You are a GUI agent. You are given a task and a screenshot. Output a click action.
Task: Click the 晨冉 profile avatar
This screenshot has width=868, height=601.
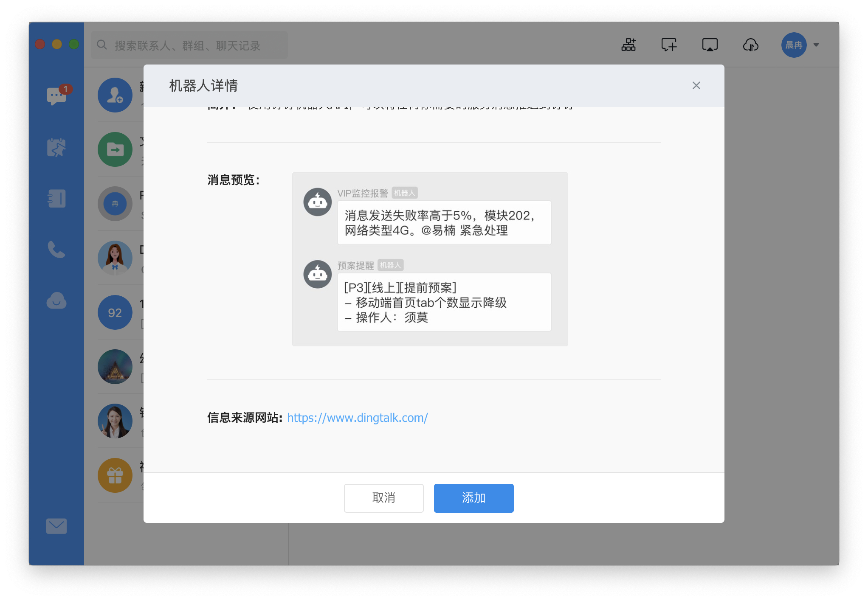[x=794, y=45]
